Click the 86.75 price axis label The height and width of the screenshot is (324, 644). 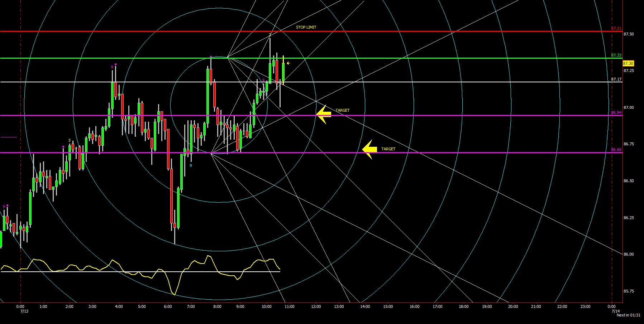click(629, 144)
